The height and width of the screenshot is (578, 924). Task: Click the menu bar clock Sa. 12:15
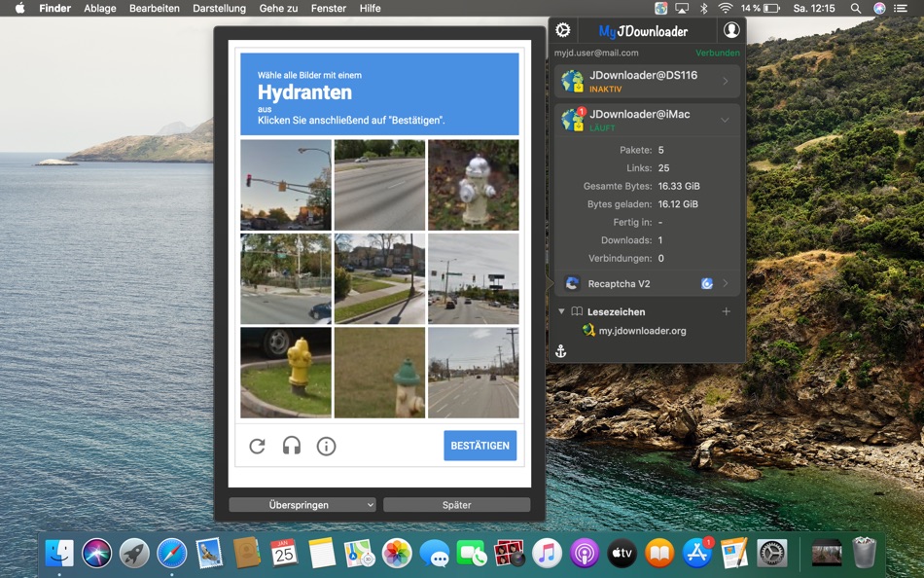[814, 8]
